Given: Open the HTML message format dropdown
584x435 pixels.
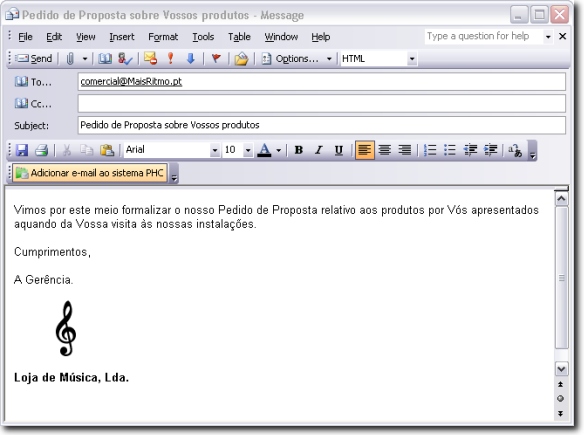Looking at the screenshot, I should tap(412, 59).
